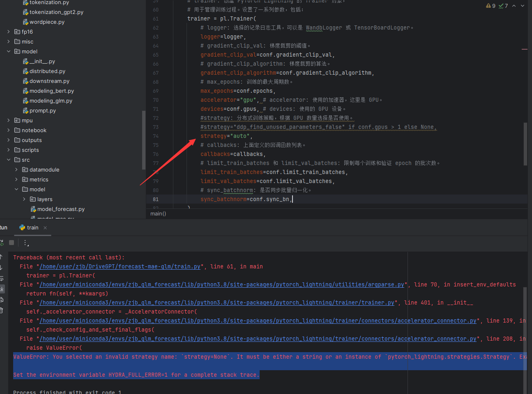Viewport: 532px width, 394px height.
Task: Expand the notebook folder
Action: [x=9, y=130]
